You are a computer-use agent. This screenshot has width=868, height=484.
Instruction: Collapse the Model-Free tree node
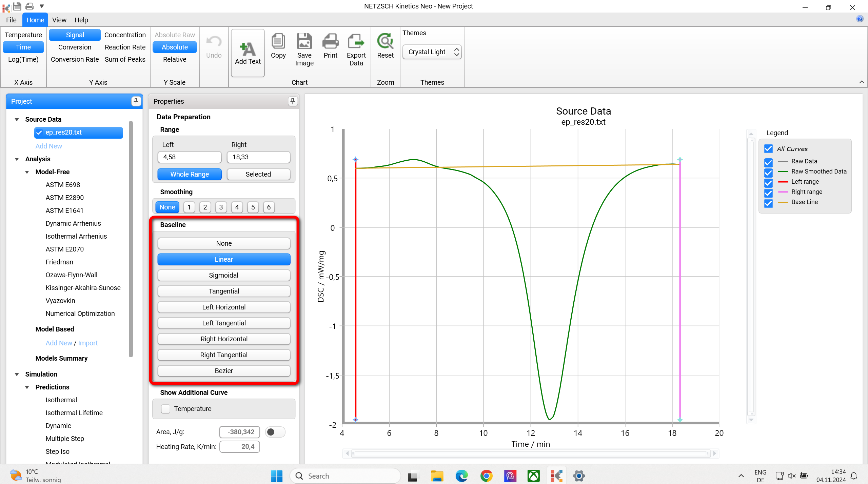coord(27,172)
